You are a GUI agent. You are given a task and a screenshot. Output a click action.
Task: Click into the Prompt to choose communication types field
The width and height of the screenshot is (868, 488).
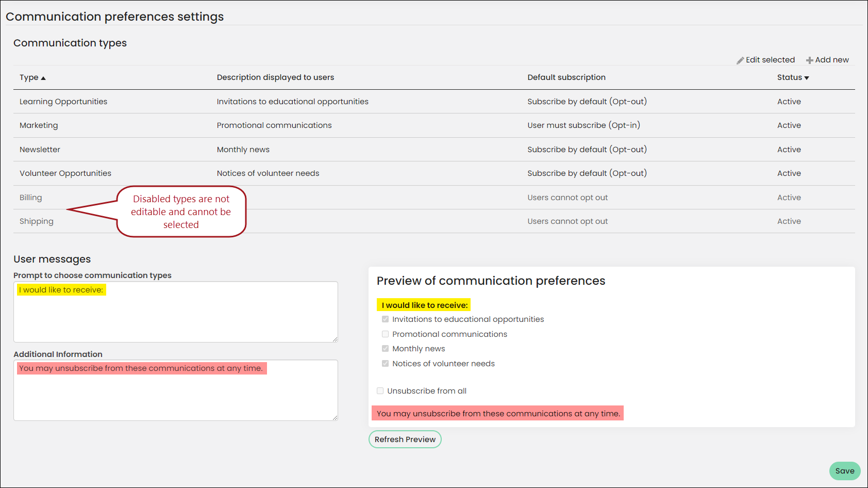(x=176, y=312)
